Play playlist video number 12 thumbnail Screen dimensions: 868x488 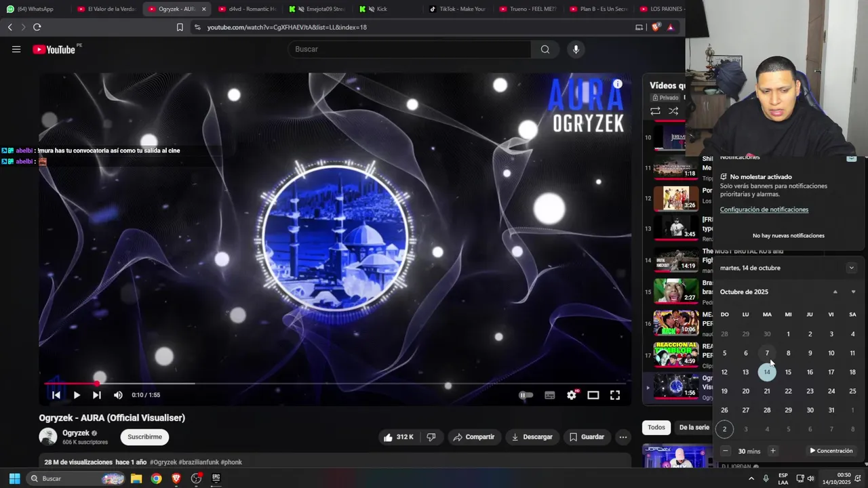point(676,199)
